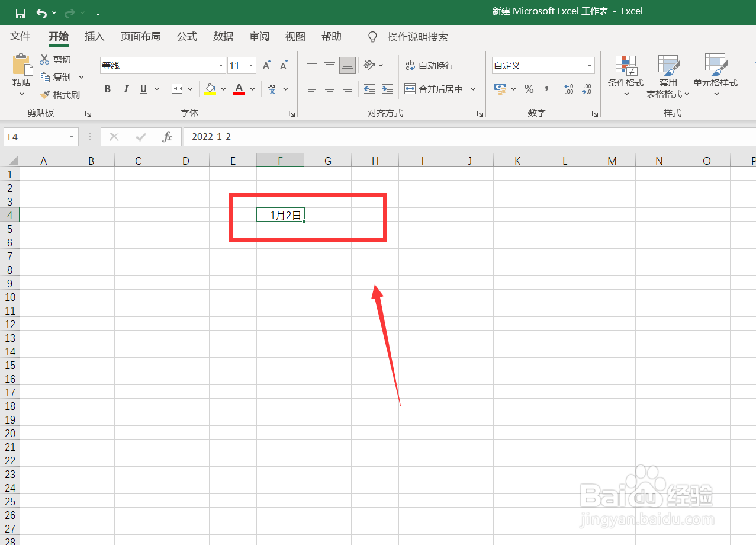Click the Undo arrow icon
The height and width of the screenshot is (545, 756).
coord(41,13)
